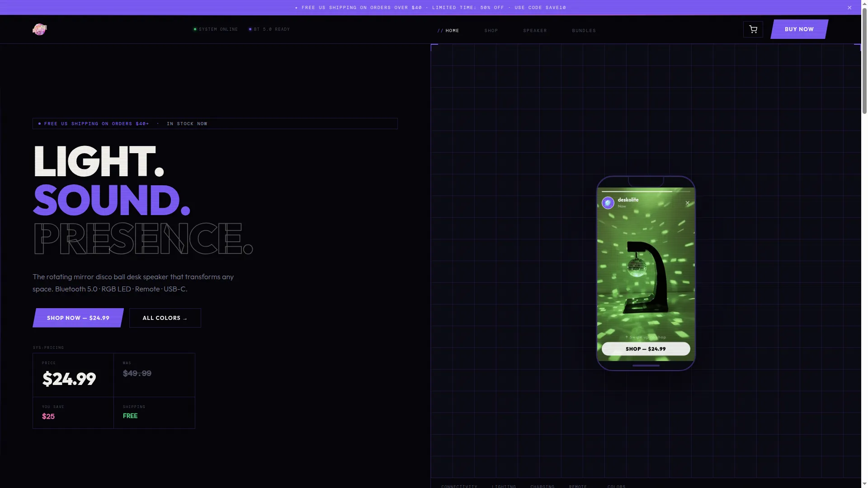Open the shopping cart
Screen dimensions: 868x488
pyautogui.click(x=753, y=29)
